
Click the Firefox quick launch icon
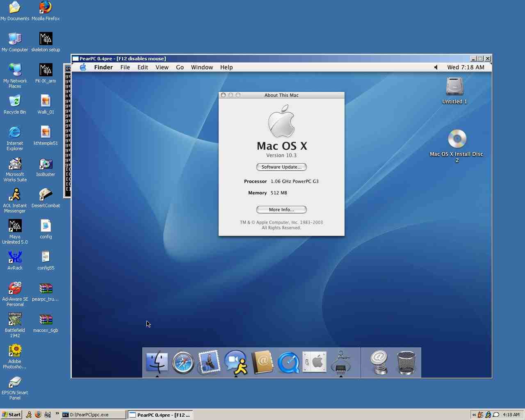pos(38,415)
